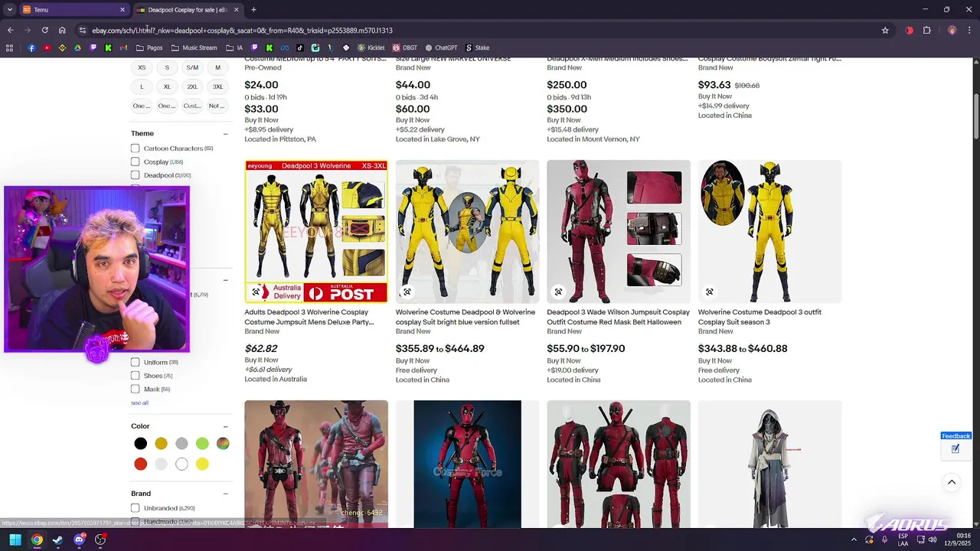The height and width of the screenshot is (551, 980).
Task: Open the Extensions puzzle icon
Action: [926, 31]
